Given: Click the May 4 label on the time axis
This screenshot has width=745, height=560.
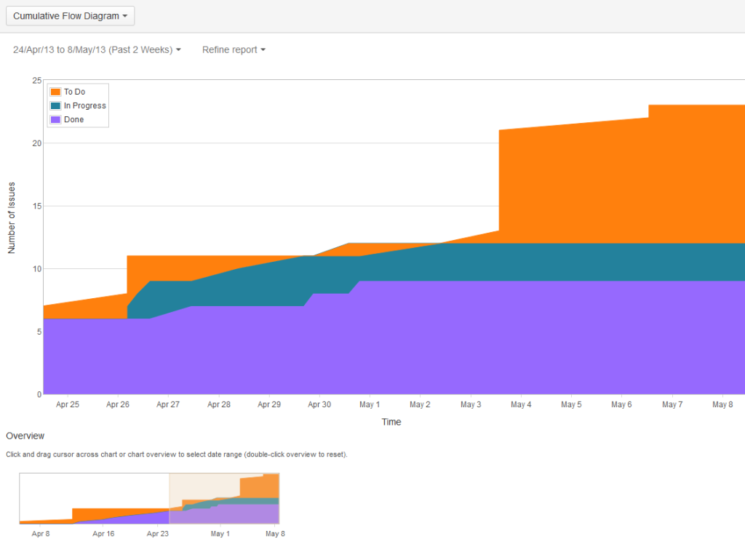Looking at the screenshot, I should [x=521, y=404].
